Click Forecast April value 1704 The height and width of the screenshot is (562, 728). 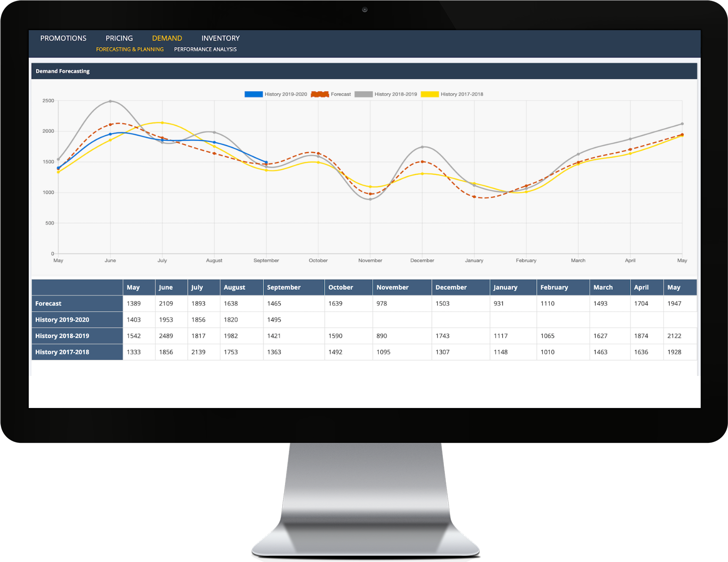point(641,303)
